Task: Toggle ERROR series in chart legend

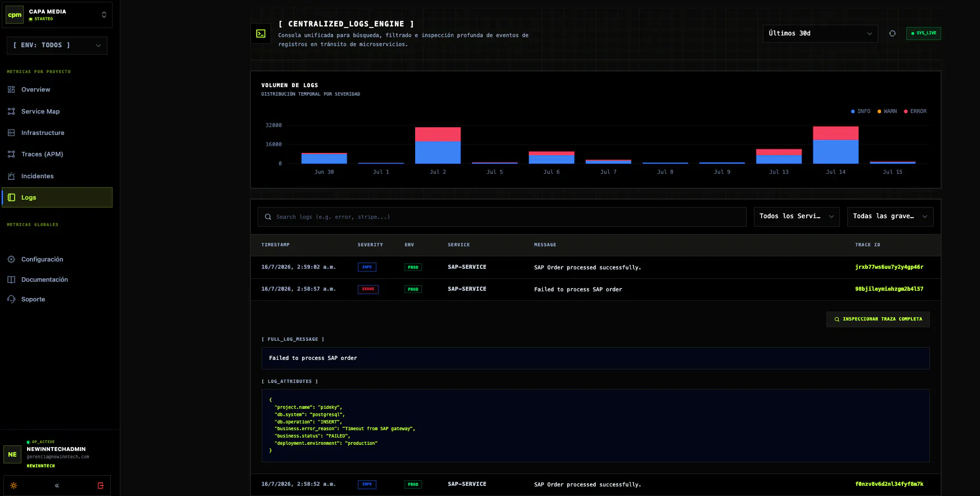Action: pyautogui.click(x=915, y=111)
